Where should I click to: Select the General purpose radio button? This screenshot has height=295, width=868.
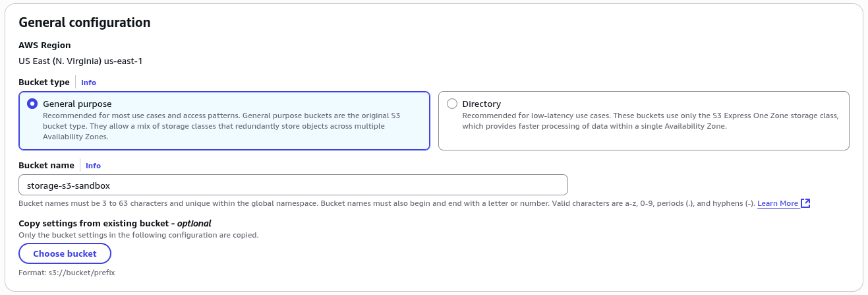point(32,104)
